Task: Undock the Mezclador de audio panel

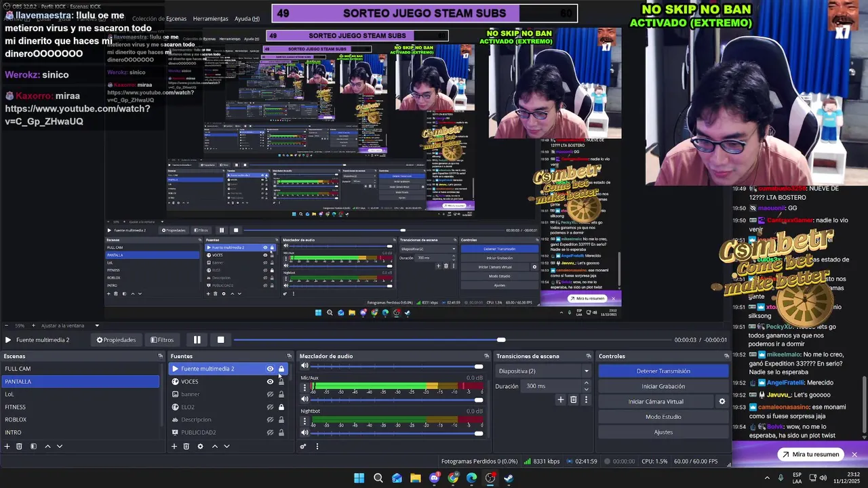Action: click(486, 356)
